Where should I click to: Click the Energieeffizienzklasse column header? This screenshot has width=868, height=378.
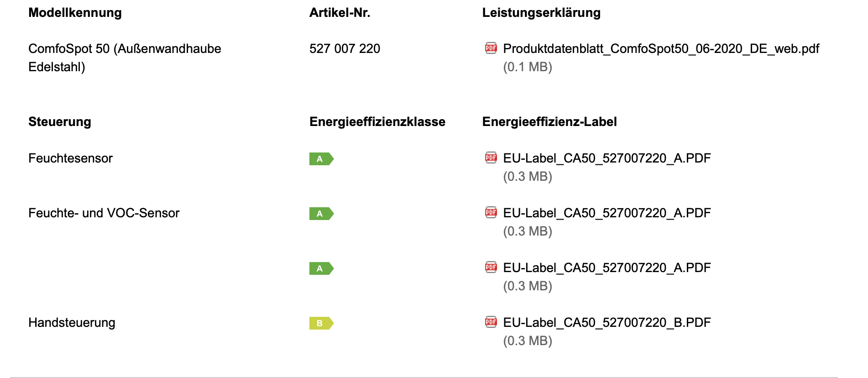tap(377, 121)
